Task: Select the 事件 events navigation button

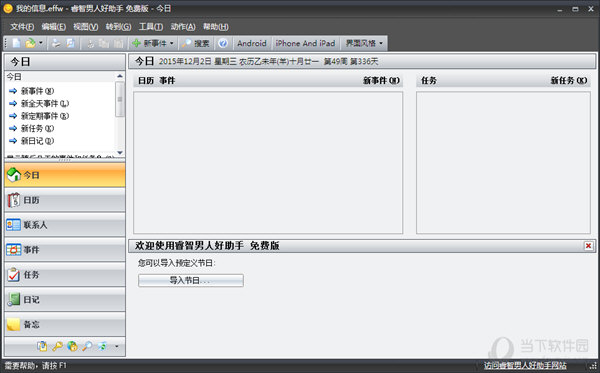Action: (65, 250)
